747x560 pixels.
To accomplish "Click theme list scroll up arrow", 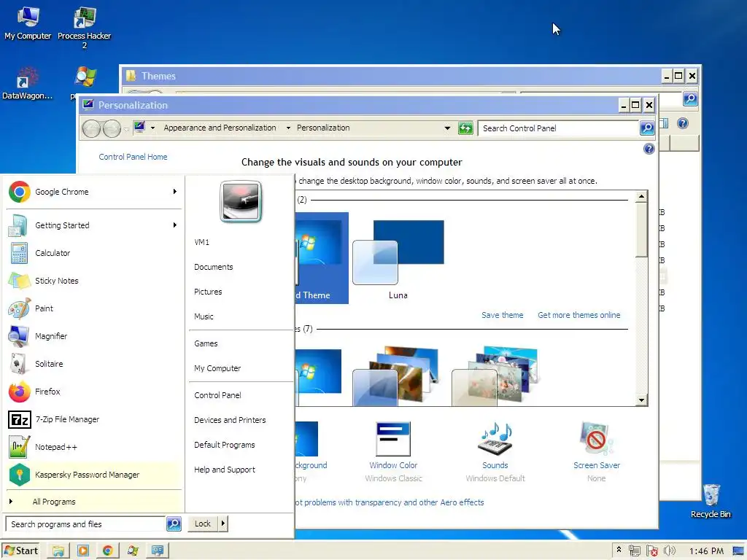I will click(x=641, y=196).
